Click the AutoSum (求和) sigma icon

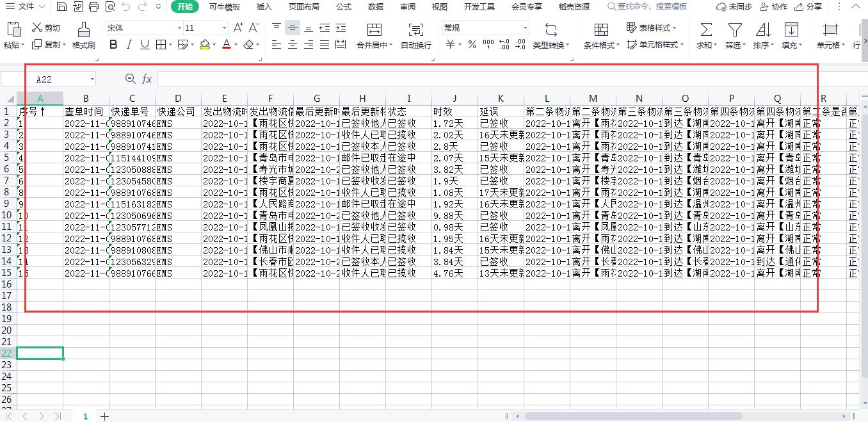pyautogui.click(x=706, y=30)
